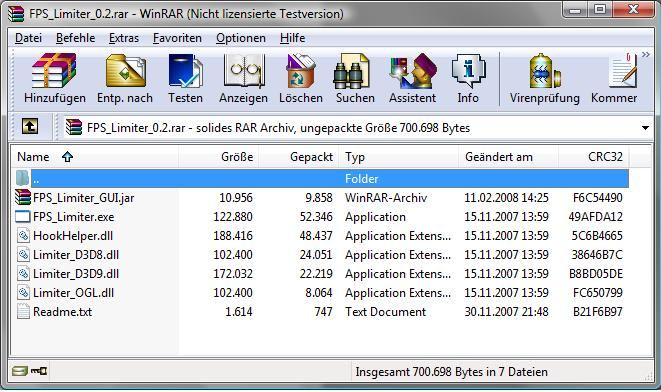Viewport: 661px width, 392px height.
Task: Click the key password icon in status bar
Action: click(x=39, y=371)
